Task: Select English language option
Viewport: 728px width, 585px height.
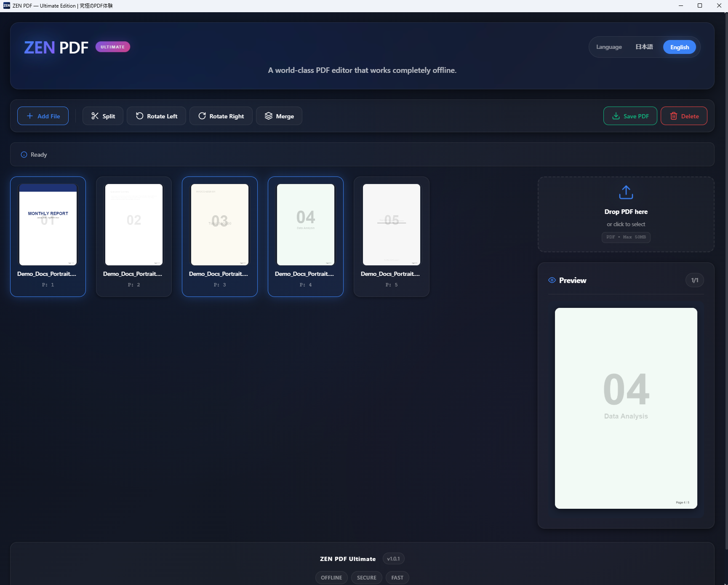Action: click(x=680, y=47)
